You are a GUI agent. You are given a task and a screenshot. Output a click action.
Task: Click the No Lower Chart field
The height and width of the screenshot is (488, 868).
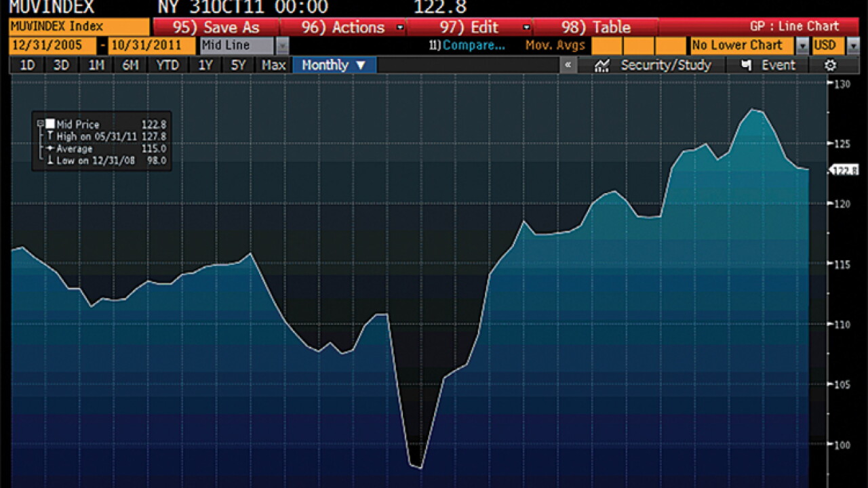742,45
